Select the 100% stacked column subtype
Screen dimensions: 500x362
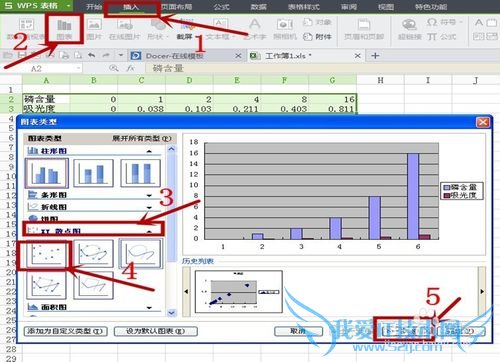(x=140, y=173)
